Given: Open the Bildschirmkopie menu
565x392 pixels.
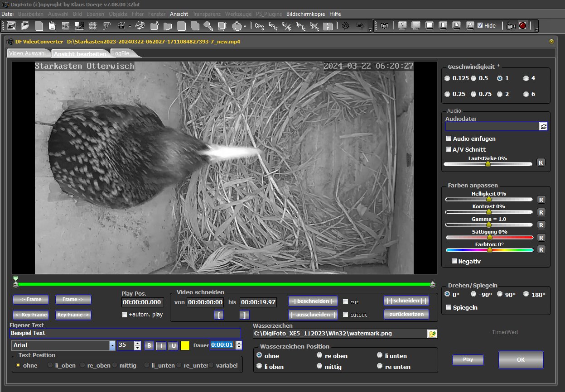Looking at the screenshot, I should click(x=305, y=14).
